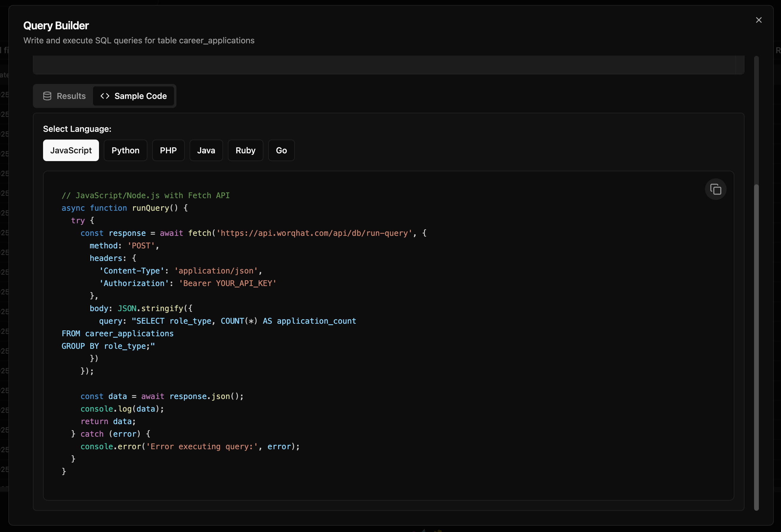Choose Python for the sample code
Screen dimensions: 781x532
(125, 150)
